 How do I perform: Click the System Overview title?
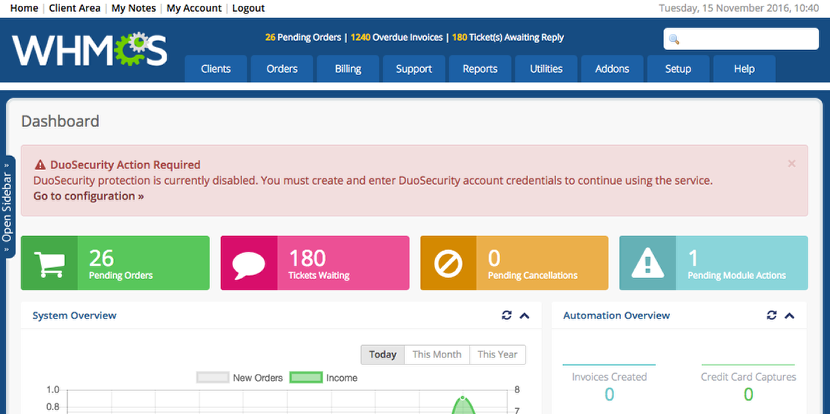point(75,316)
